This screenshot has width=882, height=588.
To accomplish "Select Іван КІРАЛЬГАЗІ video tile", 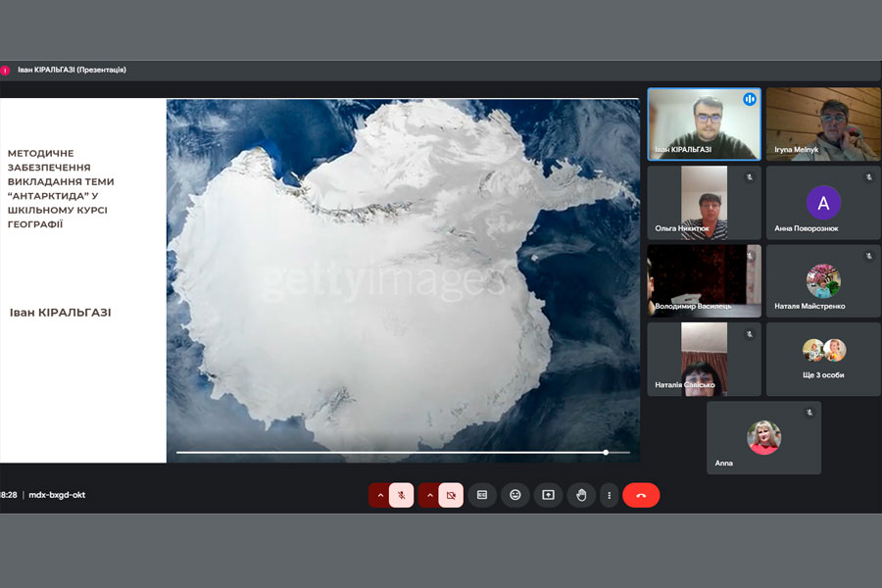I will tap(705, 124).
